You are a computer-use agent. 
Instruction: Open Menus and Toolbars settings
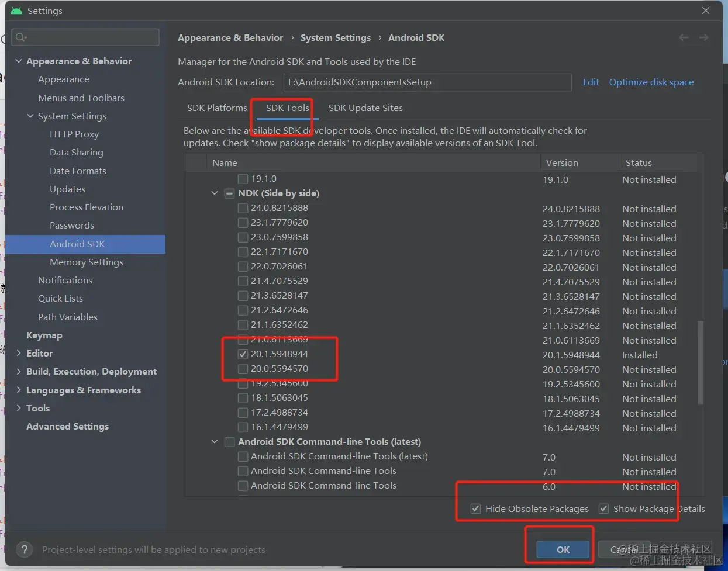click(81, 98)
